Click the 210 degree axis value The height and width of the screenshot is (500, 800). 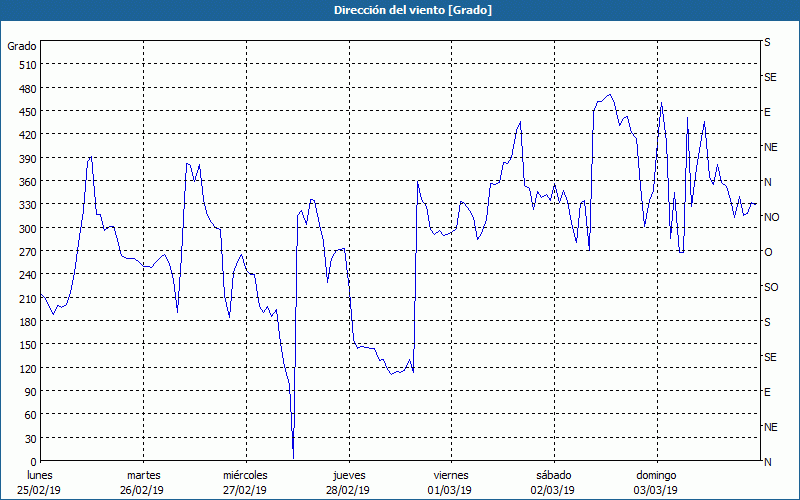click(28, 298)
